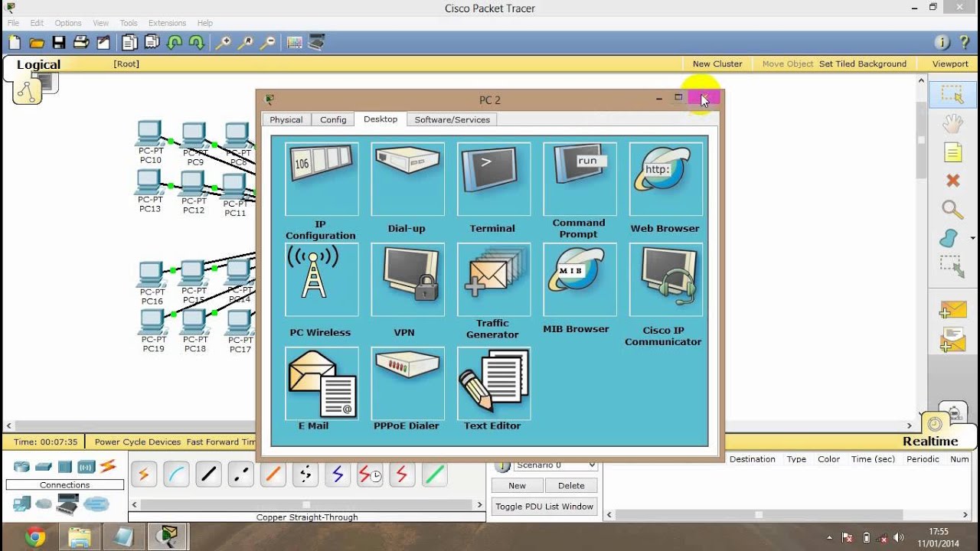The height and width of the screenshot is (551, 980).
Task: Click Set Tiled Background
Action: click(863, 64)
